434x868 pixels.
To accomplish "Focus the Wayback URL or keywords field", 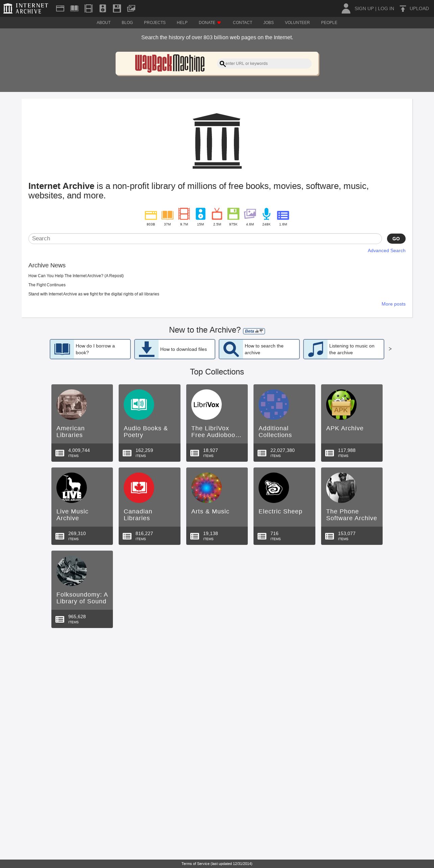I will pyautogui.click(x=264, y=64).
